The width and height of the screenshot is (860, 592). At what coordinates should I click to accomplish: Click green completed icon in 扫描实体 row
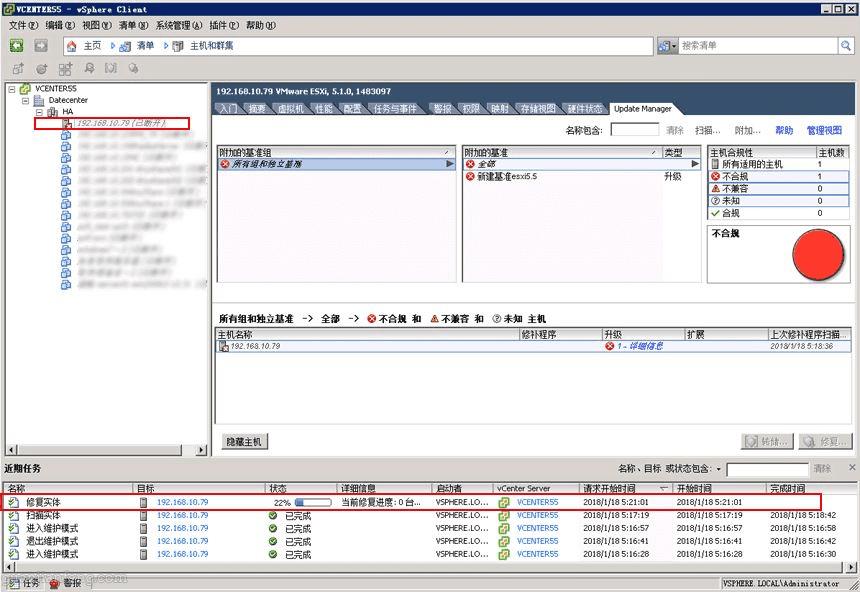(273, 515)
